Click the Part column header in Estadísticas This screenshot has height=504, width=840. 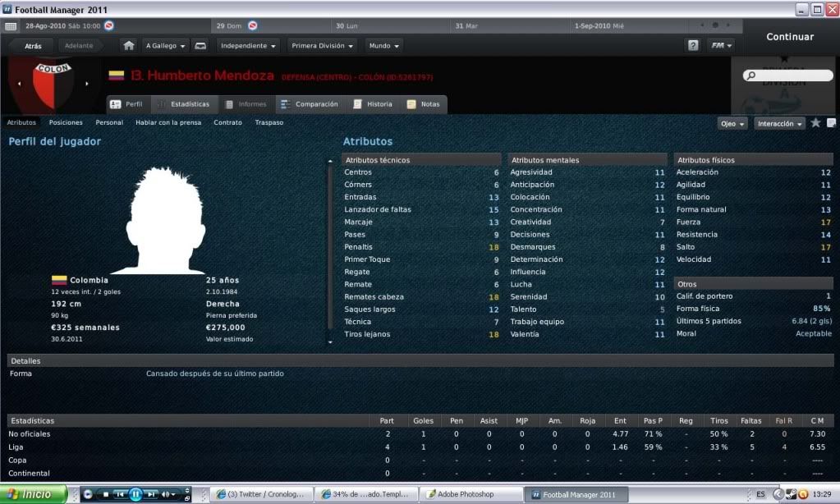[387, 421]
